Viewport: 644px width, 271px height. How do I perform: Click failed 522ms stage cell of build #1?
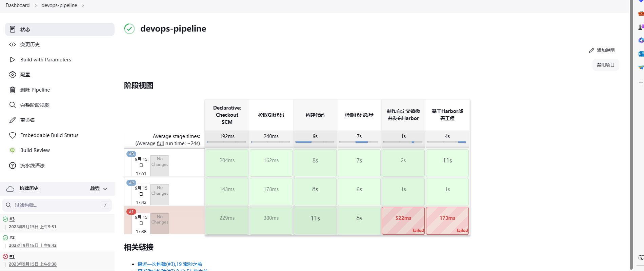(x=403, y=220)
